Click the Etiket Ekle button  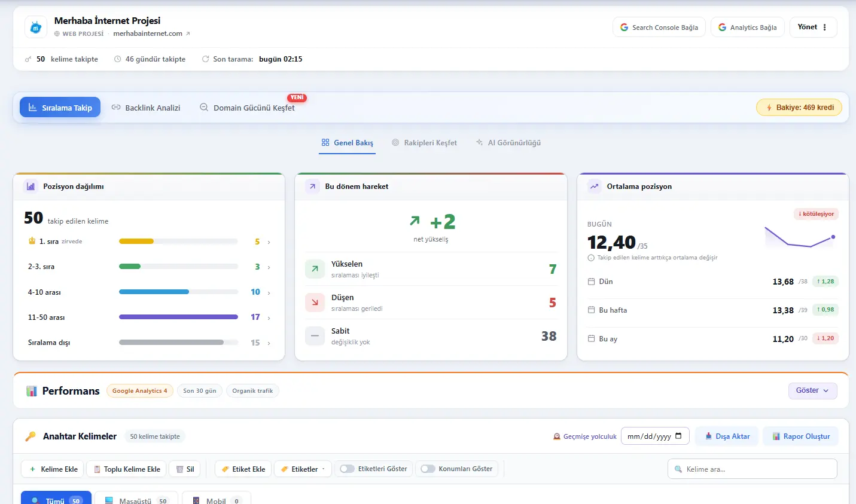pos(243,469)
